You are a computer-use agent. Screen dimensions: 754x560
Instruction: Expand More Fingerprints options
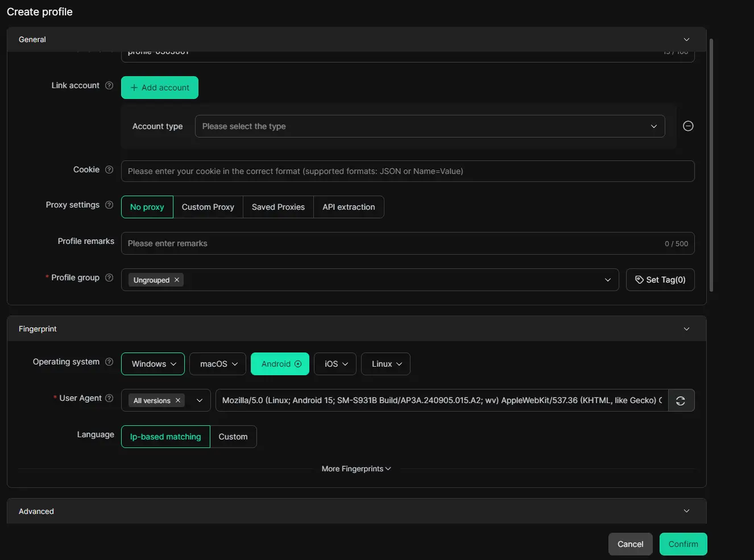(x=356, y=469)
